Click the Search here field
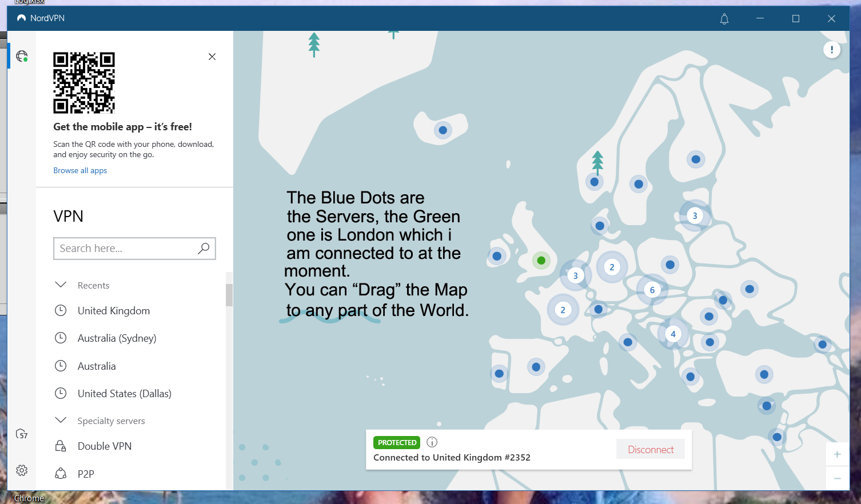 (x=134, y=249)
